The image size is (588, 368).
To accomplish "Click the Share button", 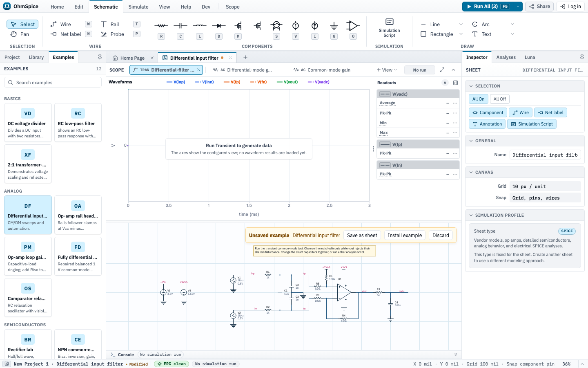I will (x=540, y=7).
